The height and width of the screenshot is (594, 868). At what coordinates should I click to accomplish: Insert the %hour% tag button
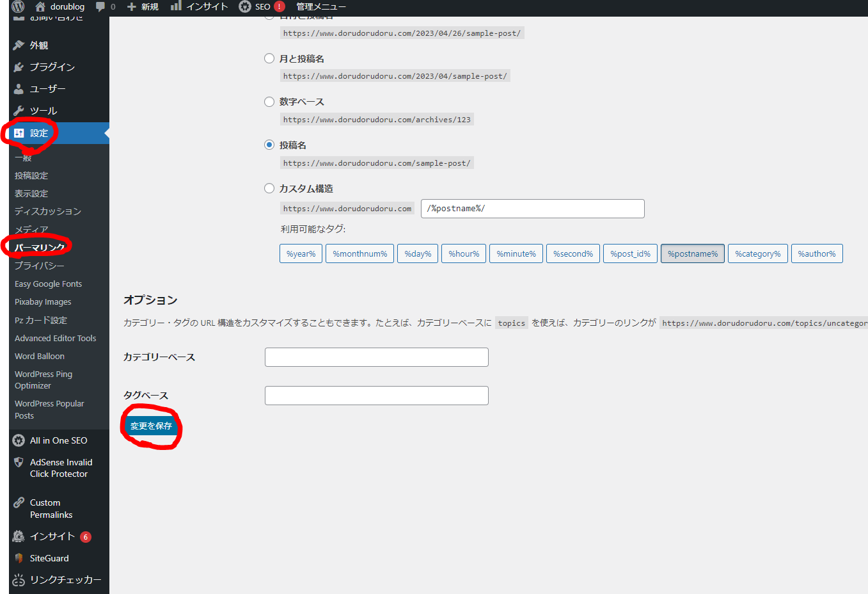pyautogui.click(x=464, y=253)
